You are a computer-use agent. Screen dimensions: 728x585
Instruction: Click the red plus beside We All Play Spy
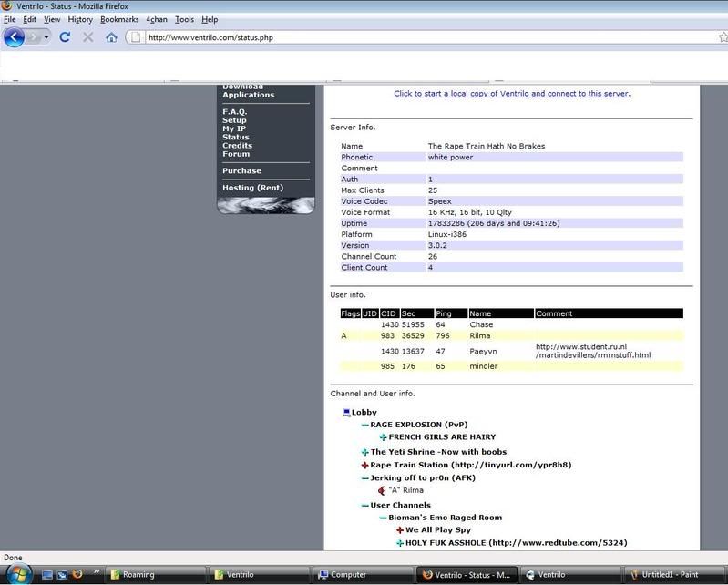pos(400,530)
